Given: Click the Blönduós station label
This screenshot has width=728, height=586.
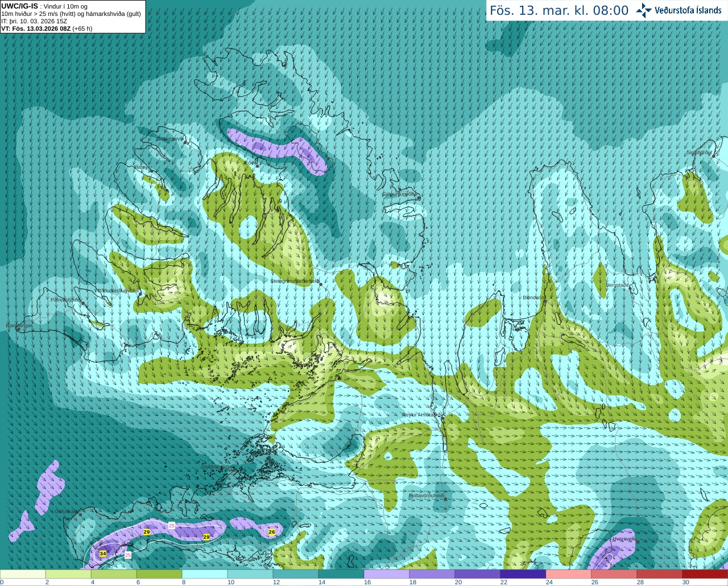Looking at the screenshot, I should [533, 298].
